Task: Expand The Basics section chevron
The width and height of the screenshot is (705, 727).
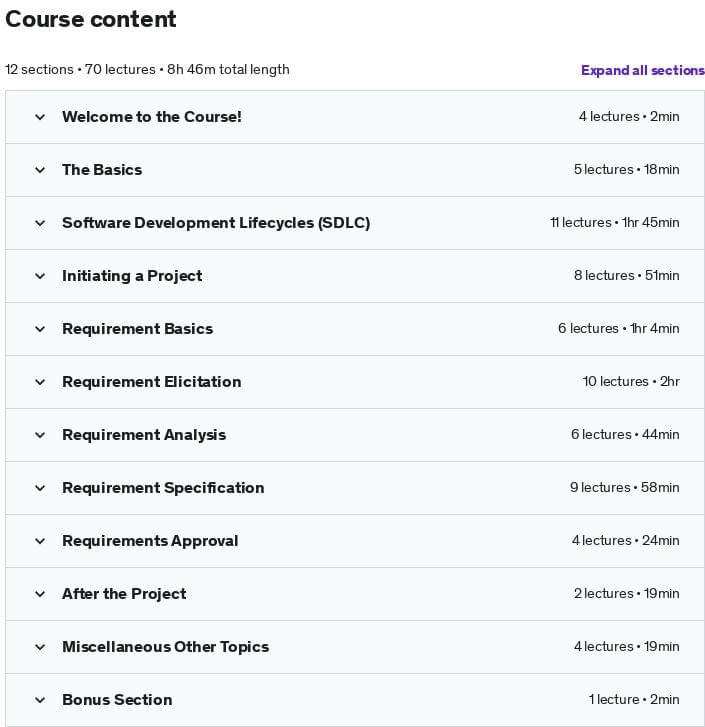Action: tap(40, 170)
